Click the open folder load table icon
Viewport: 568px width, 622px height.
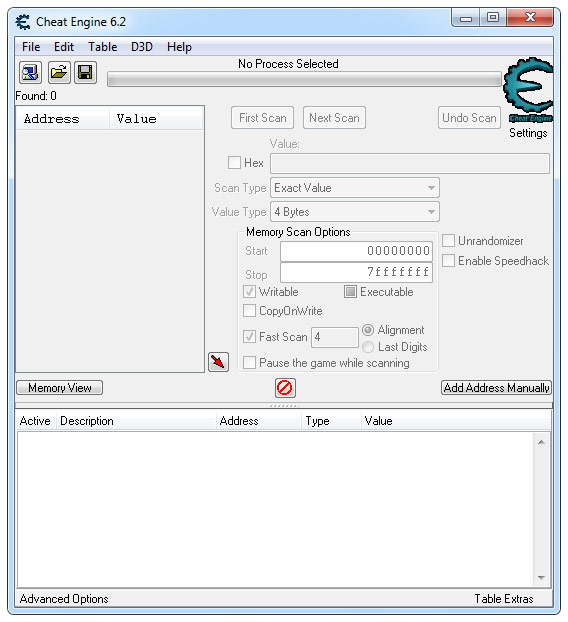tap(59, 73)
